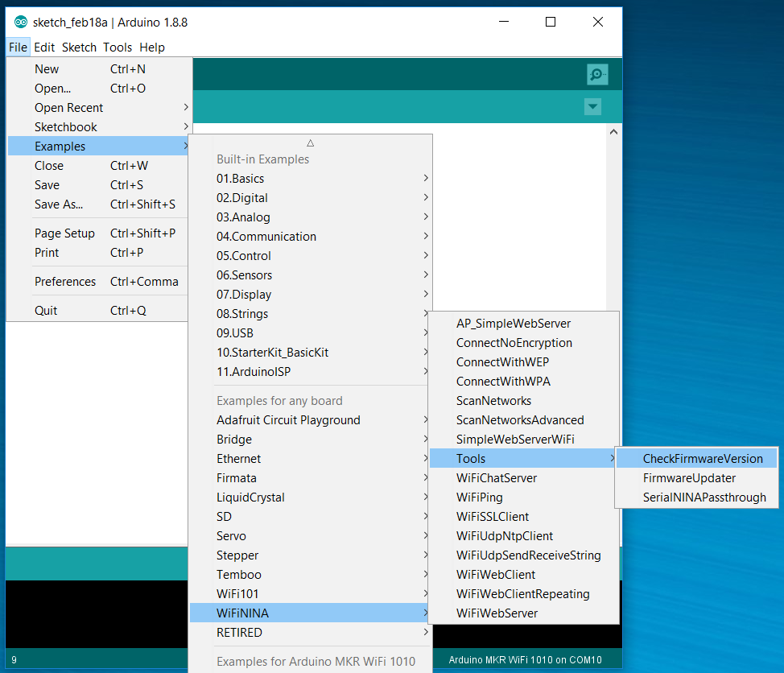Open the FirmwareUpdater example

[689, 478]
